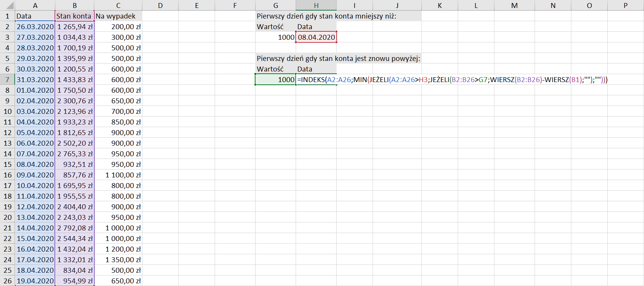Select 'Pierwszy dzień gdy stan konta mniejszy niż' cell

(326, 16)
